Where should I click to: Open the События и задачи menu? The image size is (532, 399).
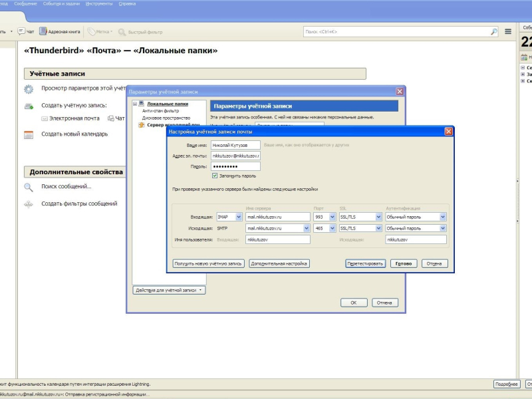[x=61, y=4]
